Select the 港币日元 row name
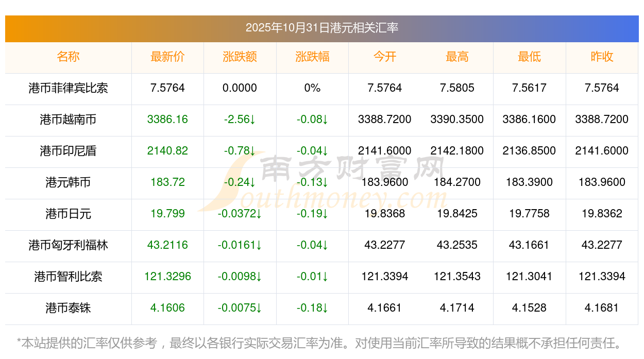Viewport: 644px width, 359px height. (68, 214)
